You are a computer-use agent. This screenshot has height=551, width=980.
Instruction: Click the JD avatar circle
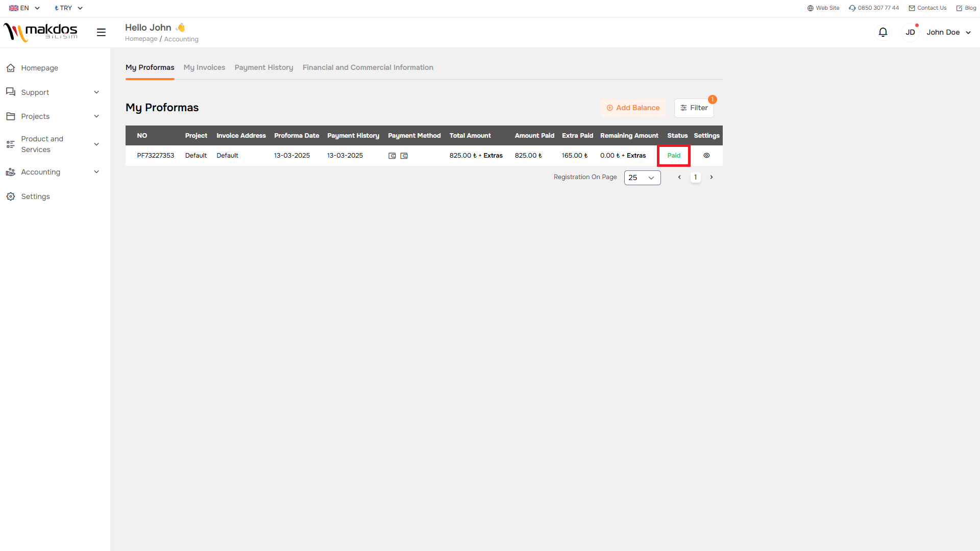click(910, 32)
